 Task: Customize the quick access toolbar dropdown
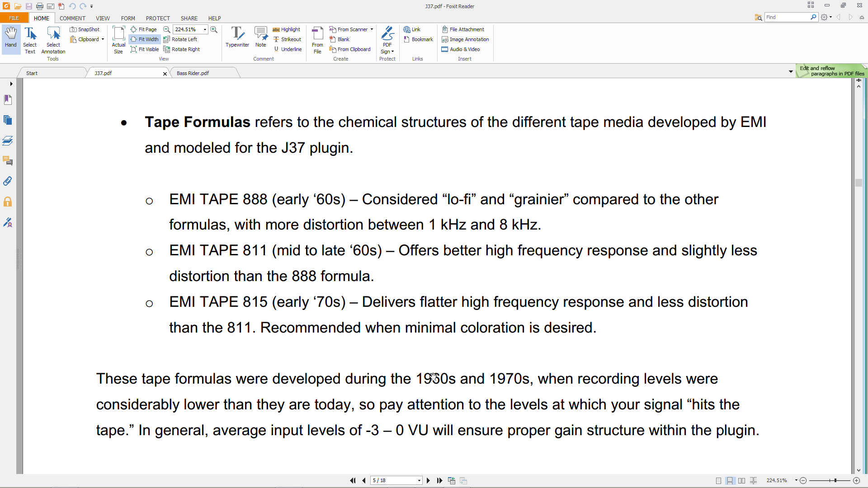pos(92,6)
